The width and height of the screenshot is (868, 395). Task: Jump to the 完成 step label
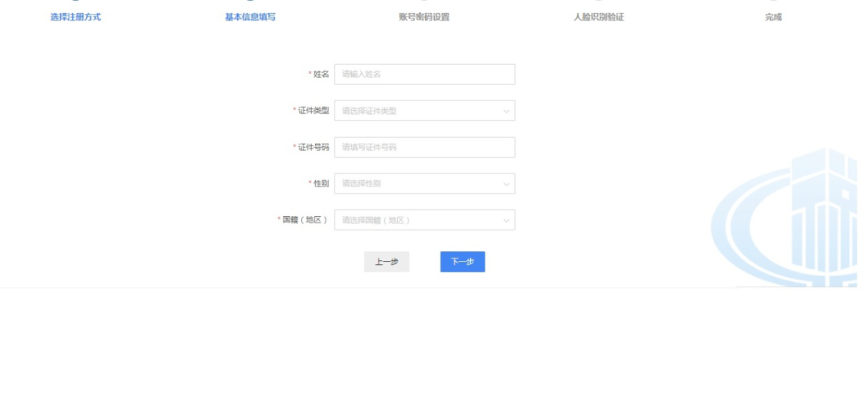(x=773, y=18)
